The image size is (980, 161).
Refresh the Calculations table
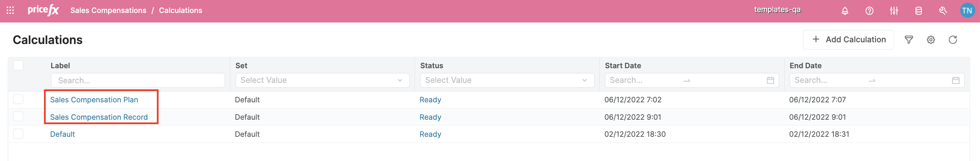tap(953, 40)
